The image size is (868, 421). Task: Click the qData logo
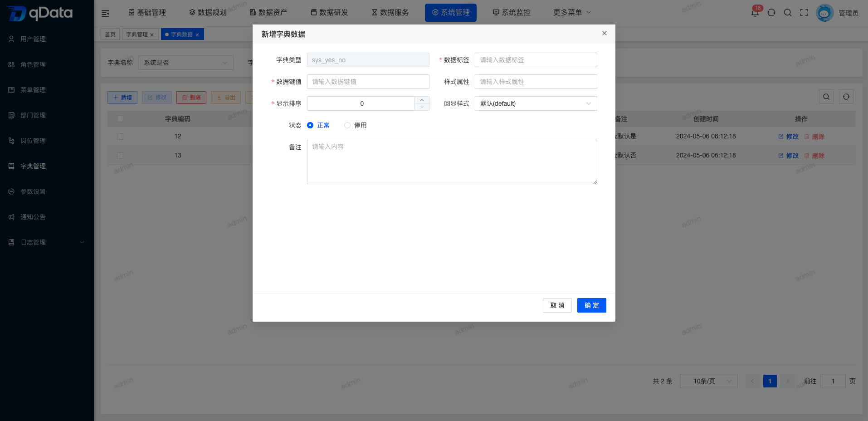pyautogui.click(x=40, y=13)
